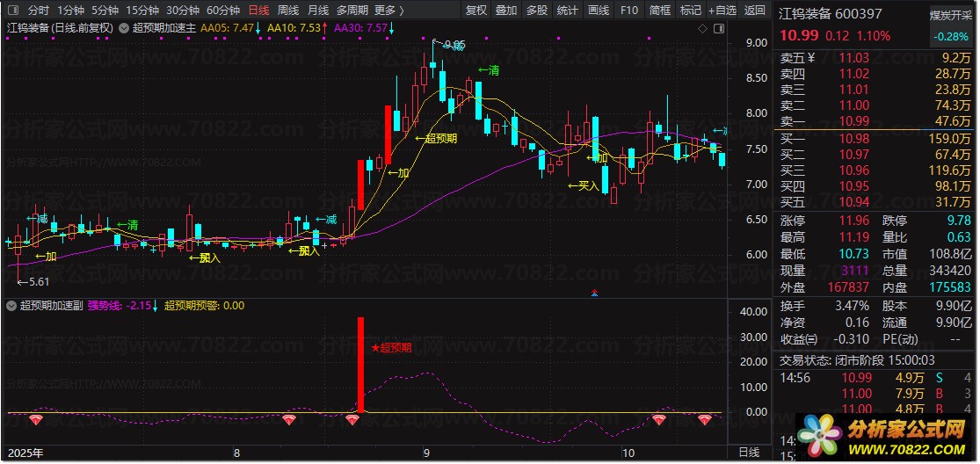Click the last red diamond signal marker

705,420
